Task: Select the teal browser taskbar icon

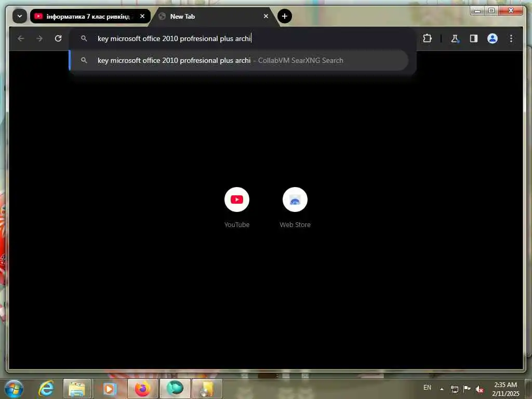Action: coord(175,389)
